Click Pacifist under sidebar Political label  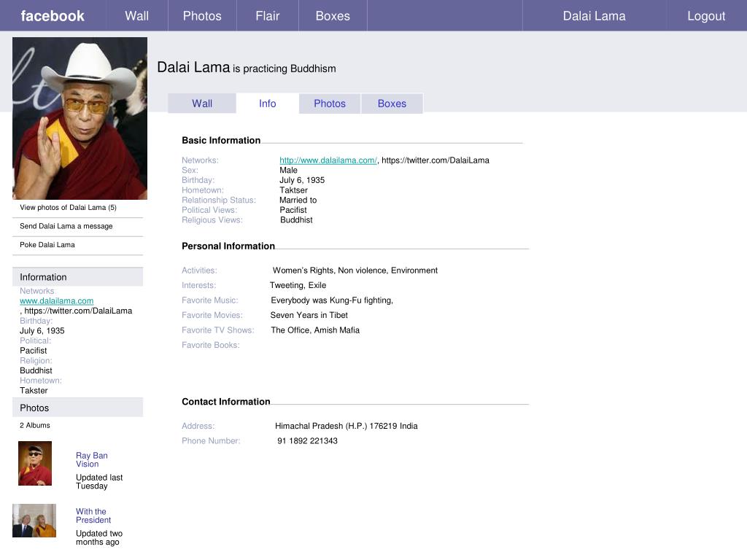coord(34,351)
